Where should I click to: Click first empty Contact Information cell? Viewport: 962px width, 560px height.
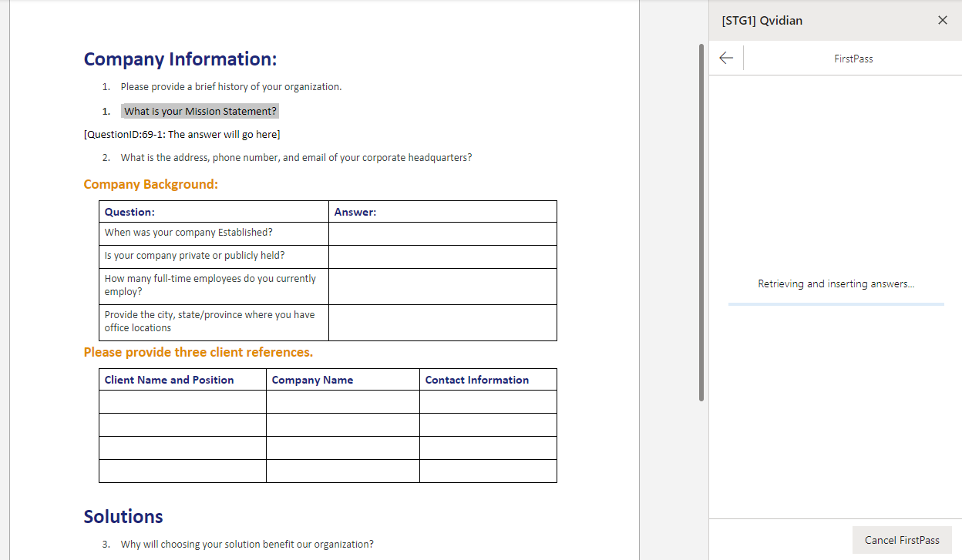[x=488, y=401]
